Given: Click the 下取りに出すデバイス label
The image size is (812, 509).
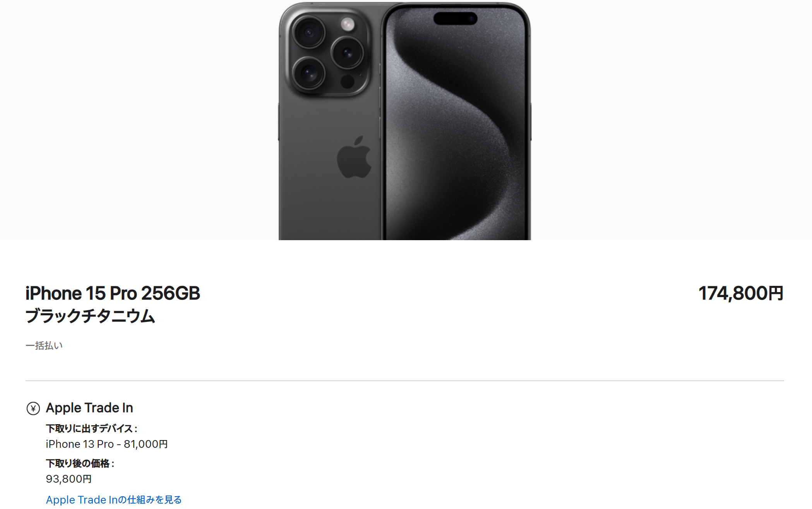Looking at the screenshot, I should coord(92,428).
